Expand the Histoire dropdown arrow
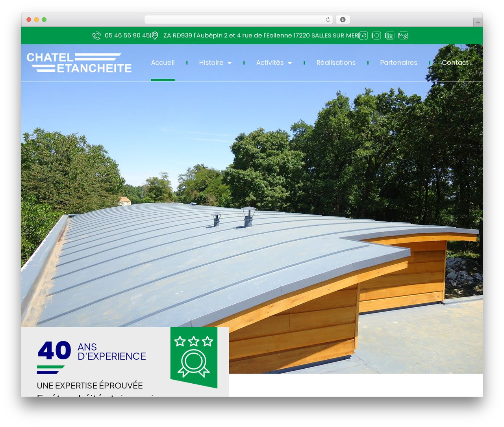The width and height of the screenshot is (504, 427). point(230,63)
